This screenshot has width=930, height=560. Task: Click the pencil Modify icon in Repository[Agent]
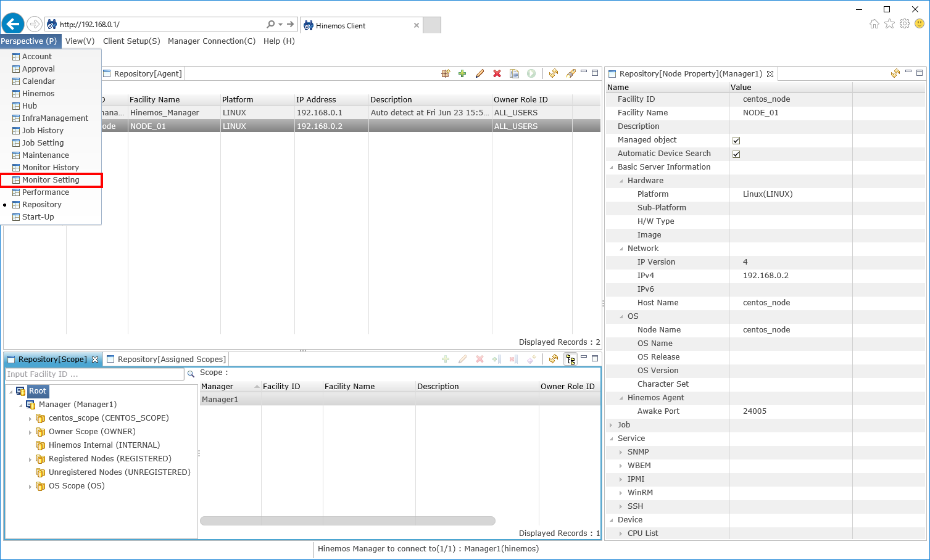point(480,73)
